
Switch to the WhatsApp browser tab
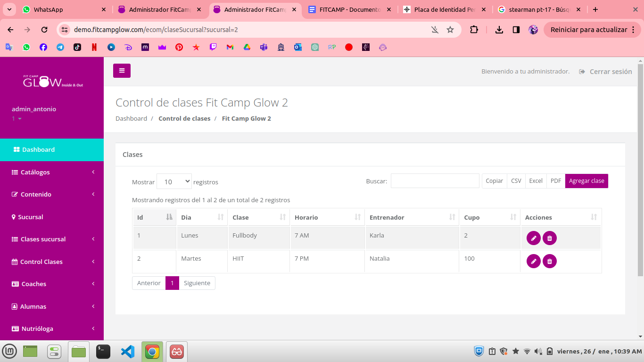click(65, 9)
